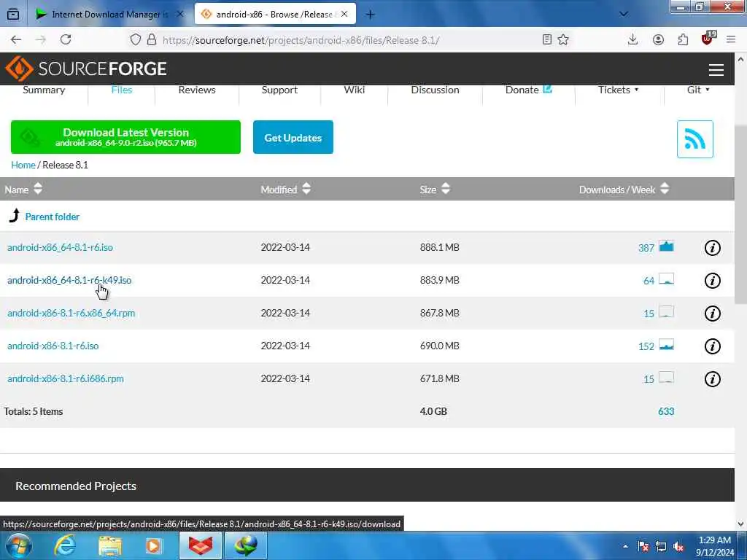The height and width of the screenshot is (560, 747).
Task: Open the Wiki tab
Action: 355,90
